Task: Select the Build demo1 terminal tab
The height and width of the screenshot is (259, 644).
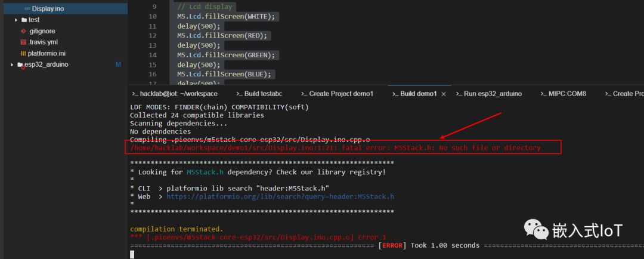Action: 415,94
